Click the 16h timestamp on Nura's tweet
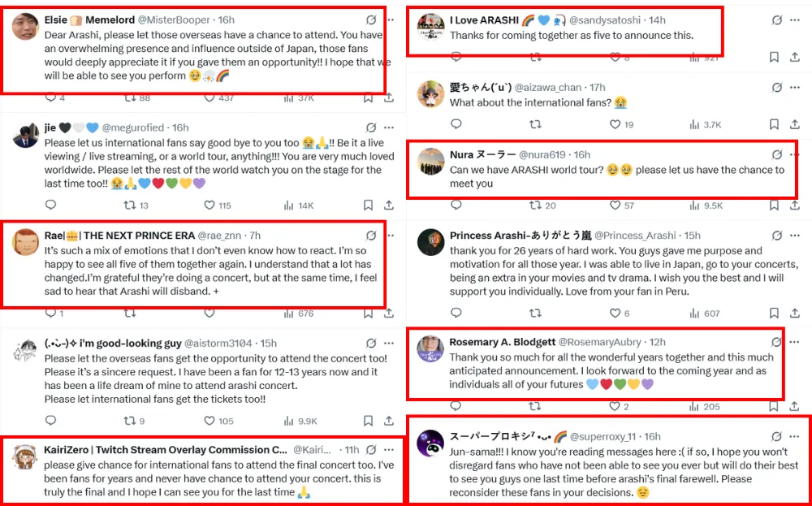812x506 pixels. [581, 154]
